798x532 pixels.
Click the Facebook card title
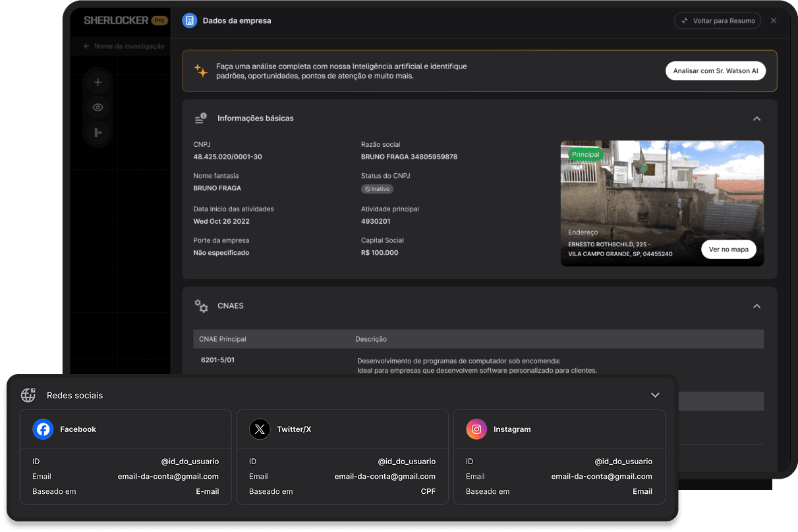78,429
